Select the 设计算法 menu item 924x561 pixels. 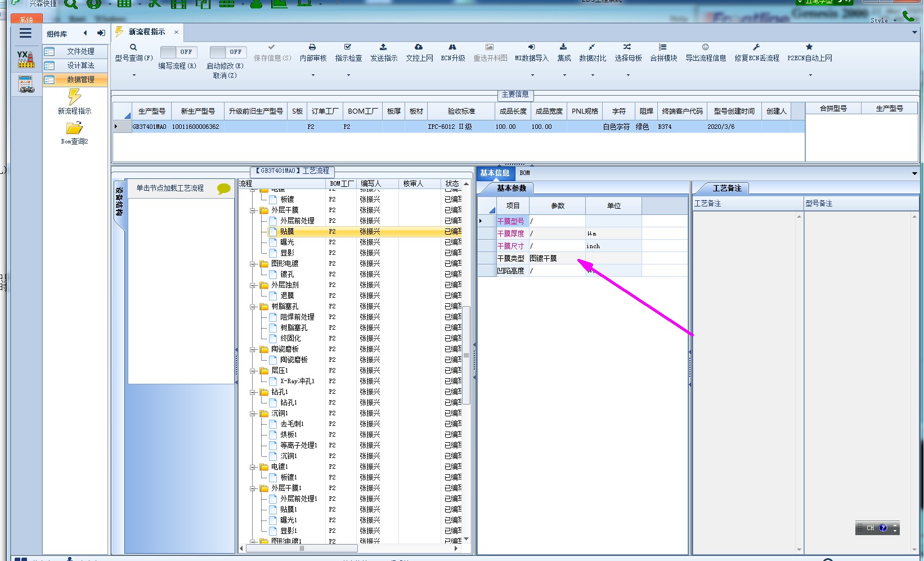point(75,65)
